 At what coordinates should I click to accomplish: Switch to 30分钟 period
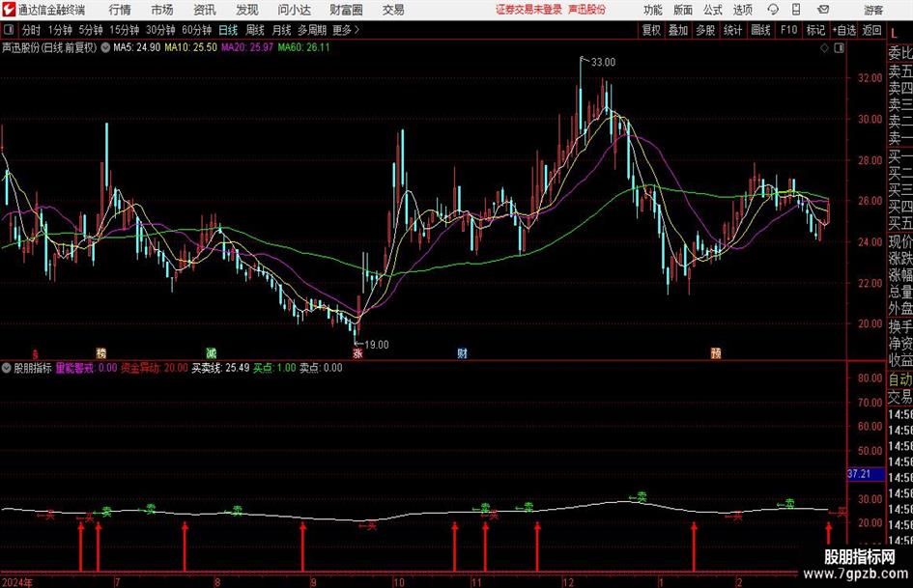[x=160, y=30]
